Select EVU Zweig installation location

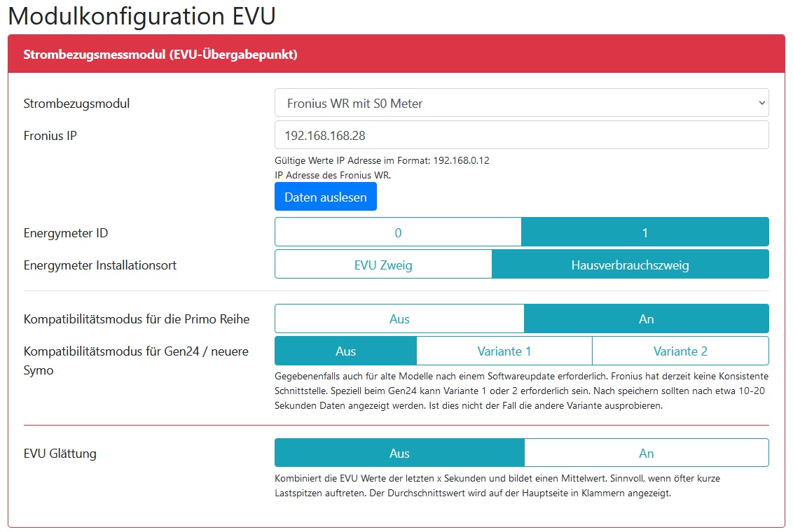click(383, 264)
